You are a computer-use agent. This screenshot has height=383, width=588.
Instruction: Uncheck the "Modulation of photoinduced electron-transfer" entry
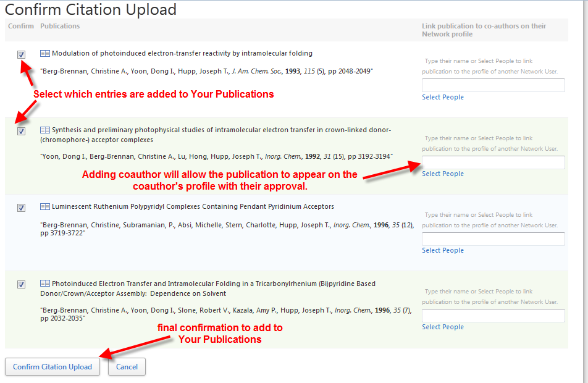tap(21, 54)
